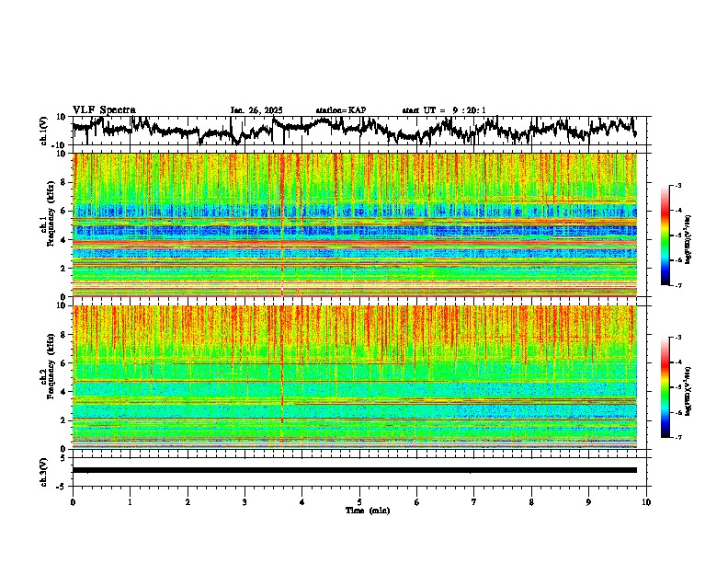Click the "8" tick on the time axis
Screen dimensions: 728x563
531,502
